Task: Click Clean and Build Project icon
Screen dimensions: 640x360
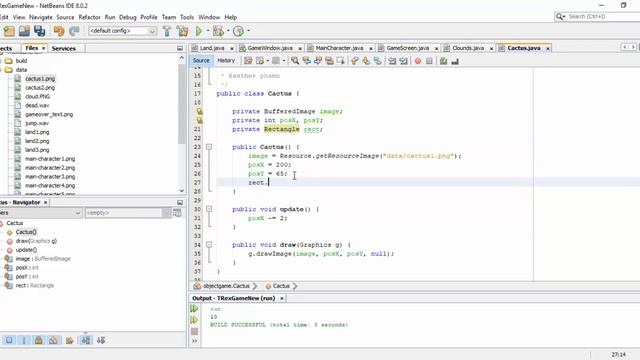Action: click(182, 31)
